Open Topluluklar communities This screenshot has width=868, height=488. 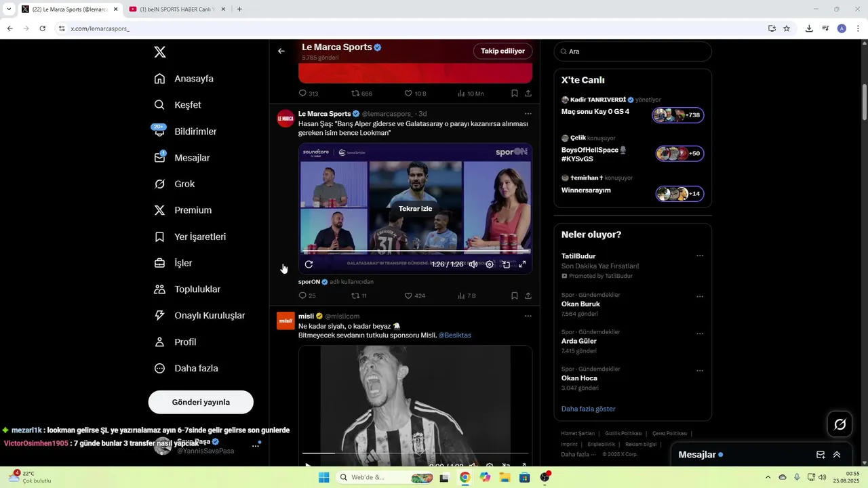point(187,289)
